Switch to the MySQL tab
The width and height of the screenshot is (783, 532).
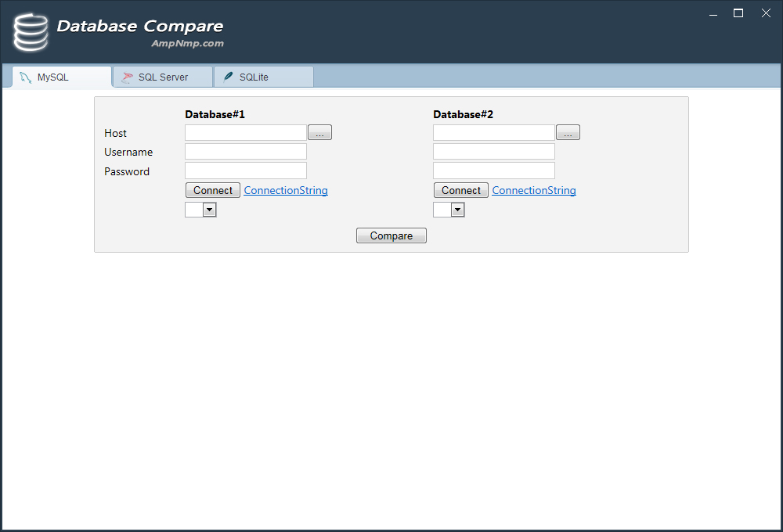62,77
